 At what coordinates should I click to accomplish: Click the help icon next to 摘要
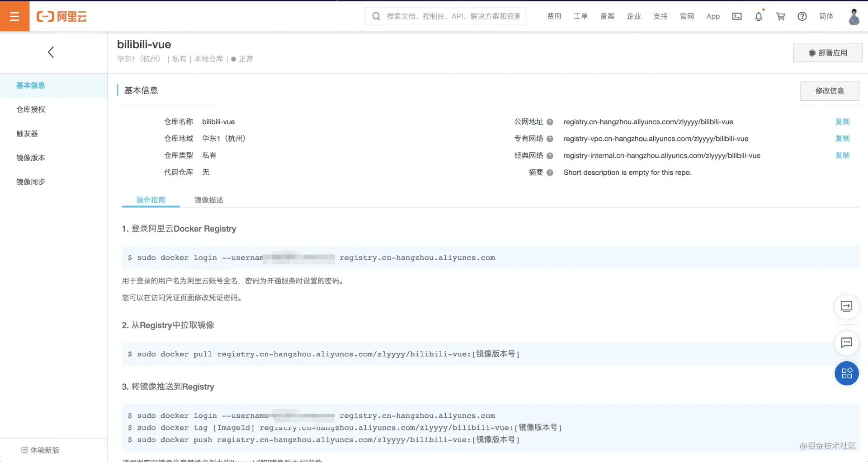pos(550,173)
